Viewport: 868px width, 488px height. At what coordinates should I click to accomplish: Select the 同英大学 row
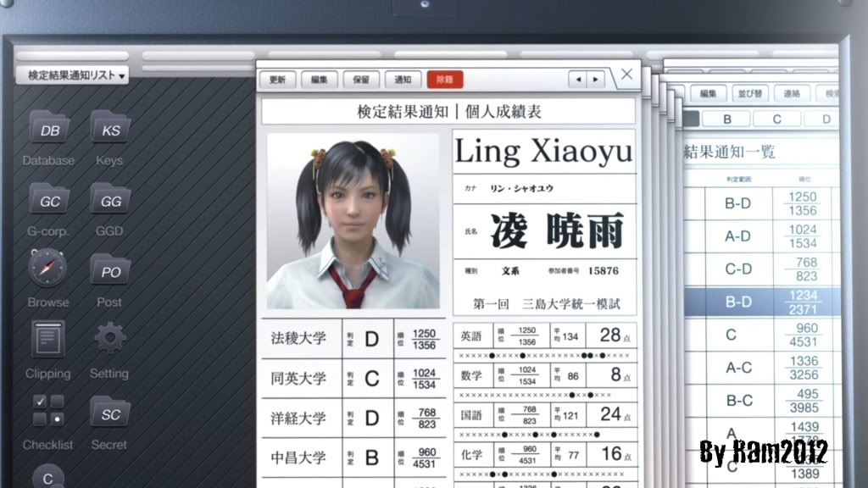point(353,379)
